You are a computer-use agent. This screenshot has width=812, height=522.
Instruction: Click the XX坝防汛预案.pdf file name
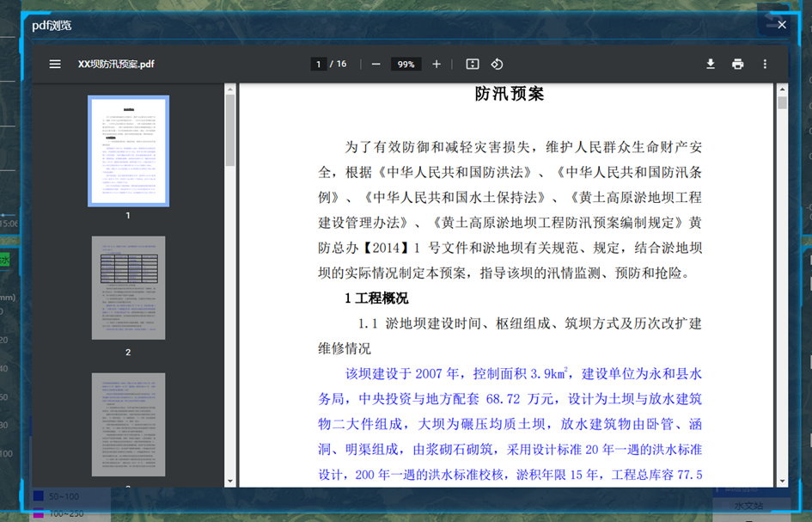click(x=116, y=64)
